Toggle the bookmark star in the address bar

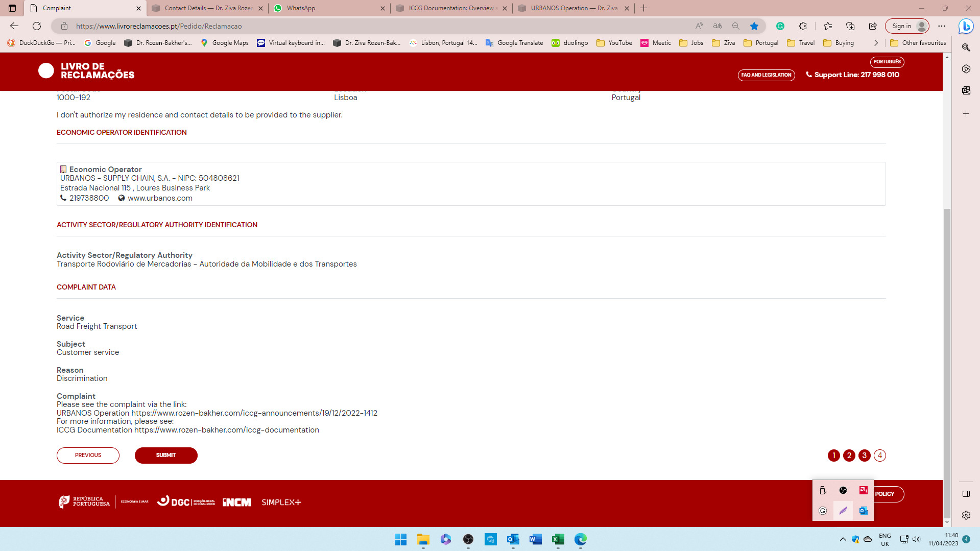click(x=754, y=26)
